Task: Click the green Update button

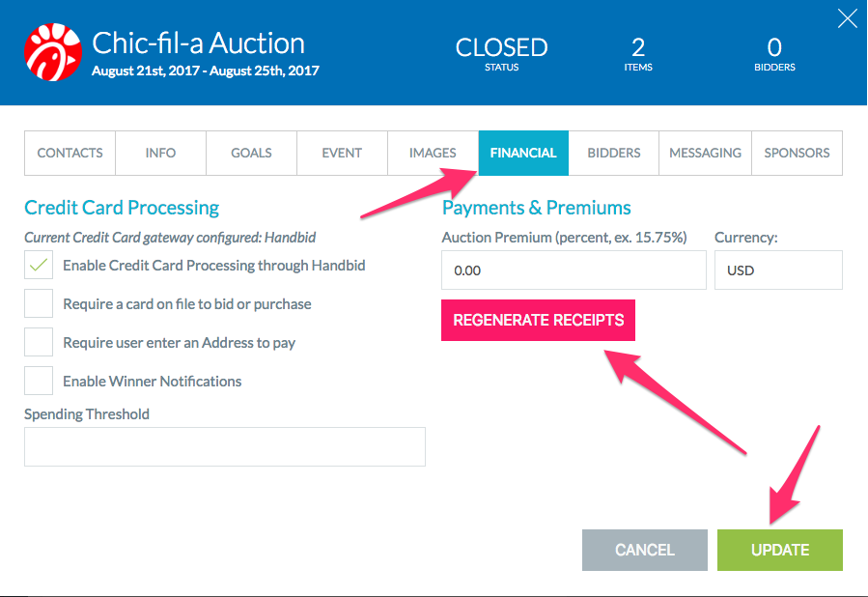Action: (780, 550)
